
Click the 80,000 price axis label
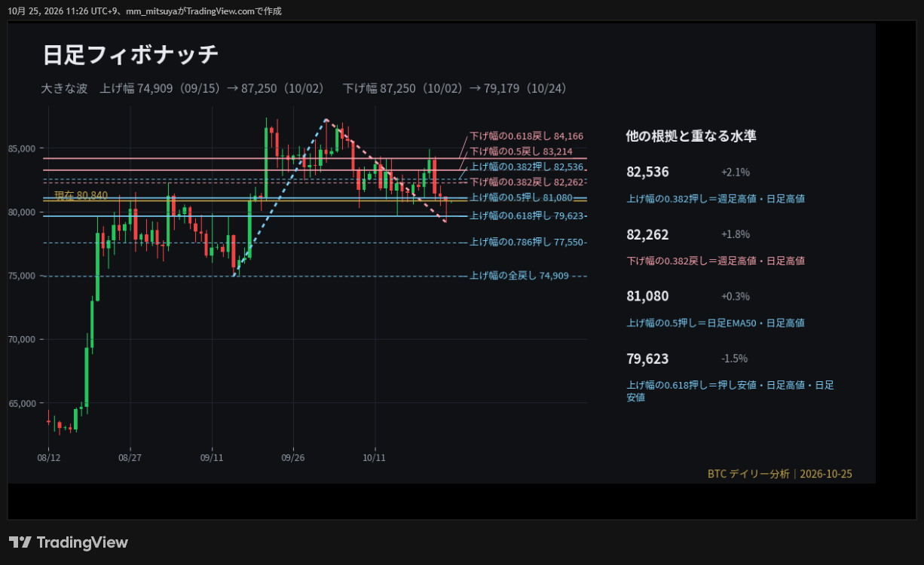click(x=22, y=212)
